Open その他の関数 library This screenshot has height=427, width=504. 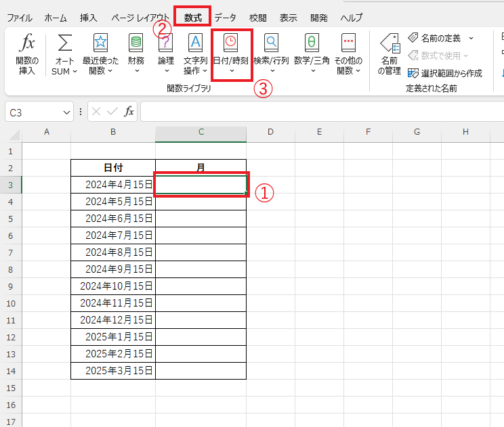(x=348, y=54)
